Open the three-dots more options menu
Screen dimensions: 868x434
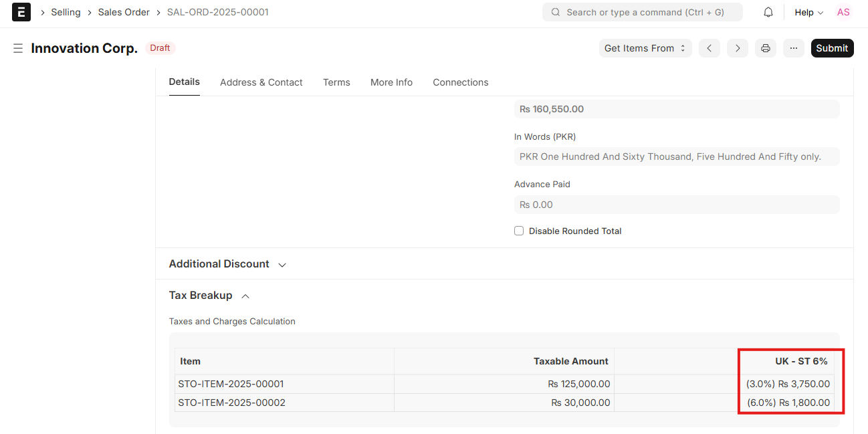[x=793, y=48]
